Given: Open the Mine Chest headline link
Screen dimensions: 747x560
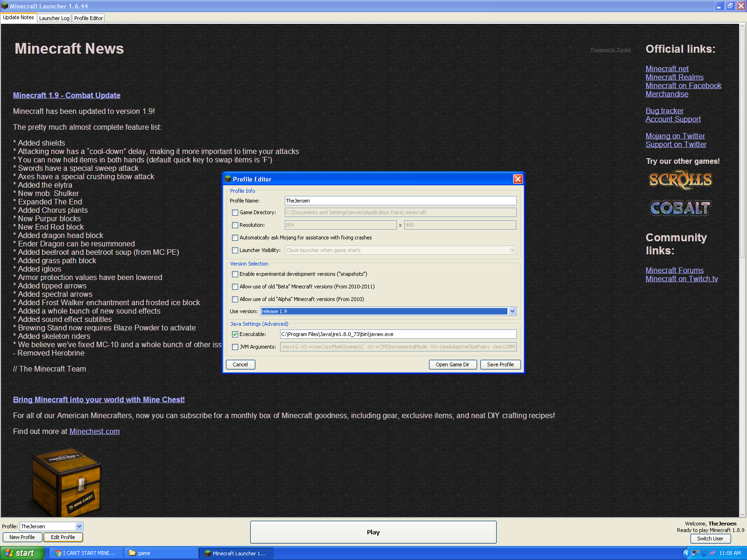Looking at the screenshot, I should click(99, 399).
